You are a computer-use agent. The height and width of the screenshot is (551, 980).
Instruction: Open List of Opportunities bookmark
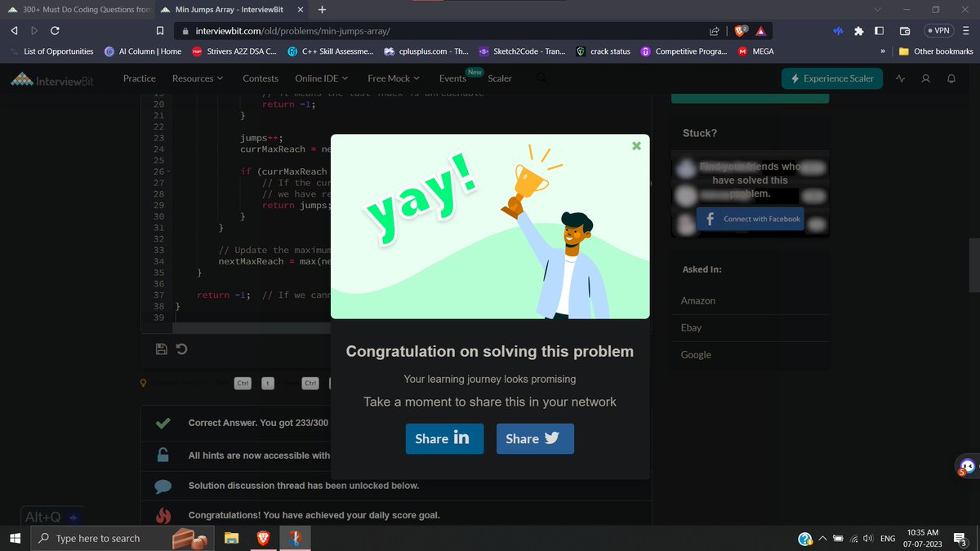click(x=52, y=51)
